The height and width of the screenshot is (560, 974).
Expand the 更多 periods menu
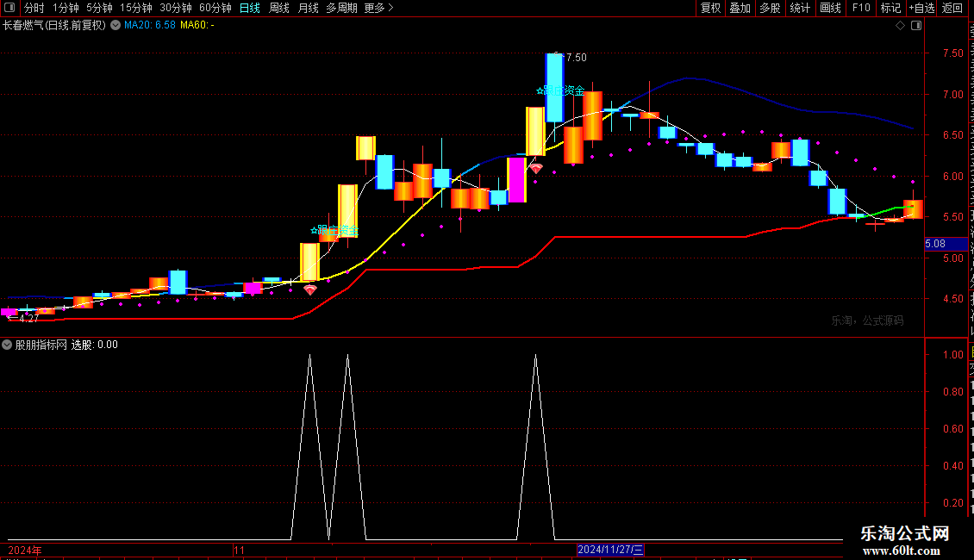pyautogui.click(x=379, y=8)
